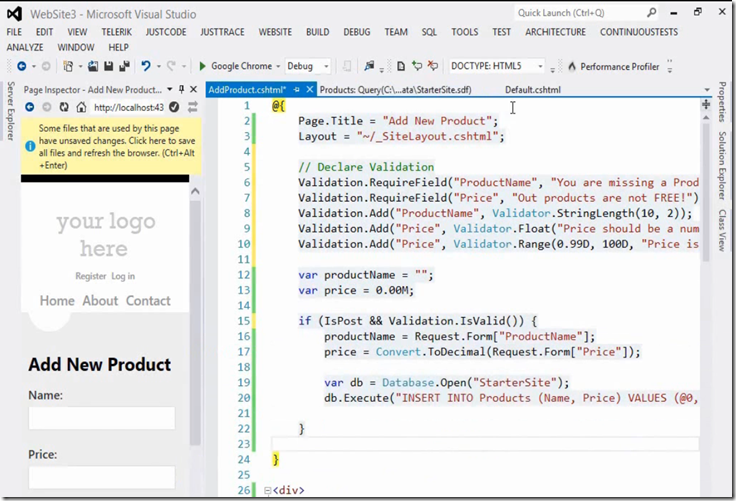
Task: Click the pin icon on AddProduct.cshtml tab
Action: pyautogui.click(x=297, y=89)
